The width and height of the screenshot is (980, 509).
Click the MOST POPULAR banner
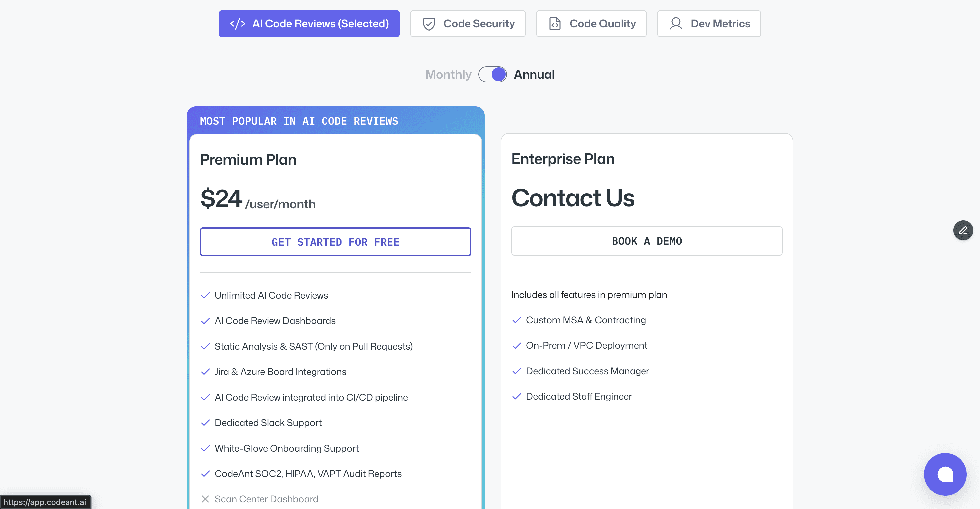tap(299, 121)
